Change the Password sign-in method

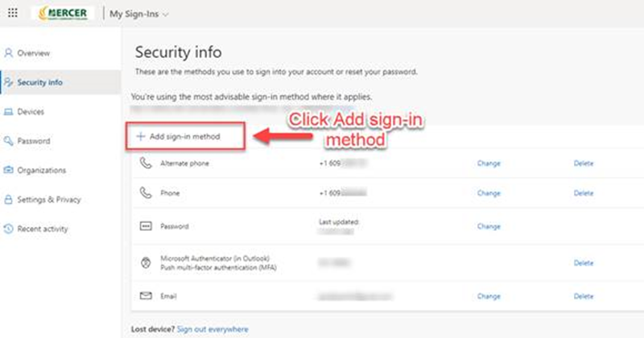tap(489, 227)
